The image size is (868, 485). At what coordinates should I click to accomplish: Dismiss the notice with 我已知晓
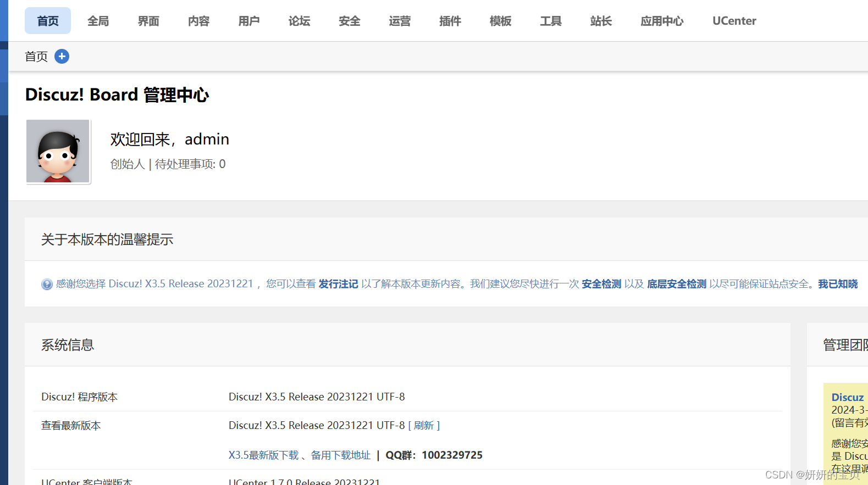(838, 284)
